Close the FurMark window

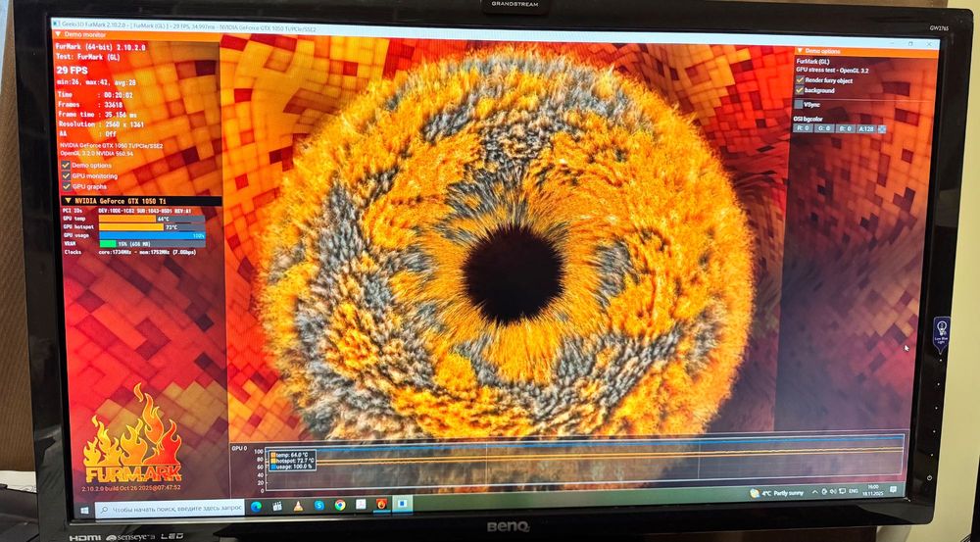pos(929,44)
